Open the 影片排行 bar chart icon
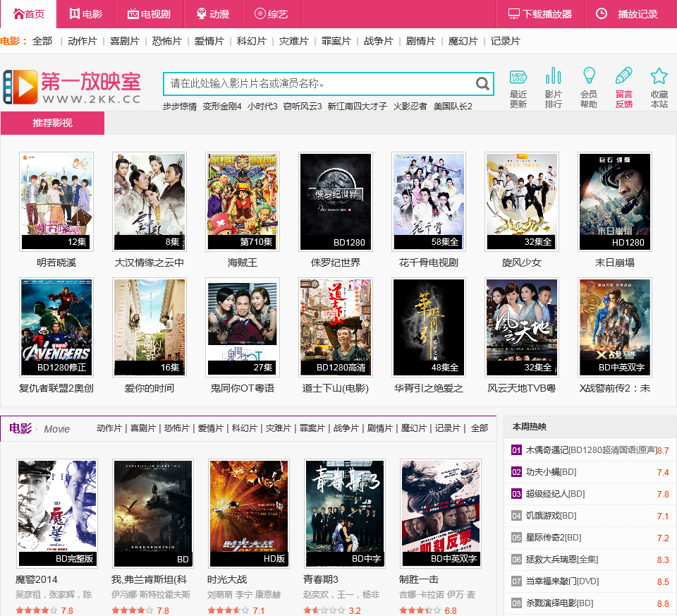677x616 pixels. click(x=553, y=76)
